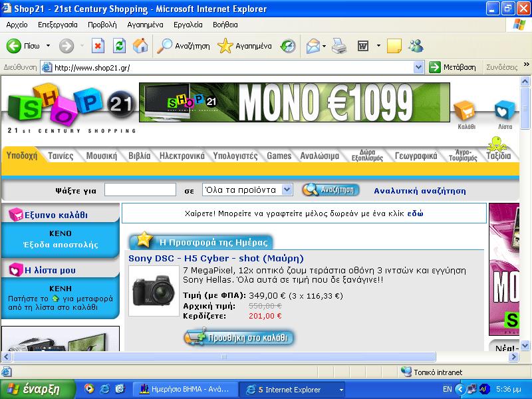Click the Ψάξτε για search text field

(x=140, y=190)
